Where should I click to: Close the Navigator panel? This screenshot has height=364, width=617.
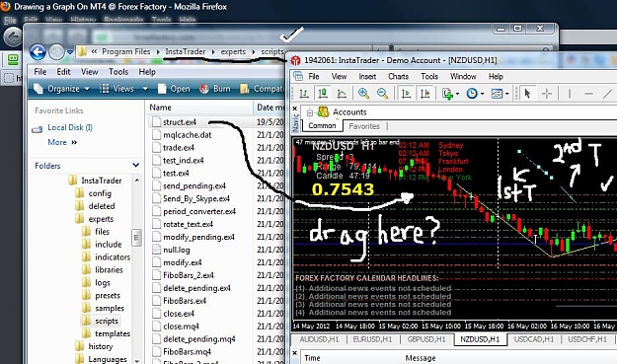click(x=295, y=109)
